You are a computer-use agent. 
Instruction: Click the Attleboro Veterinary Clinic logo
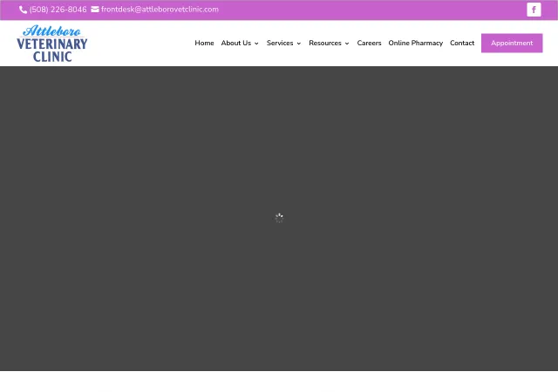52,44
